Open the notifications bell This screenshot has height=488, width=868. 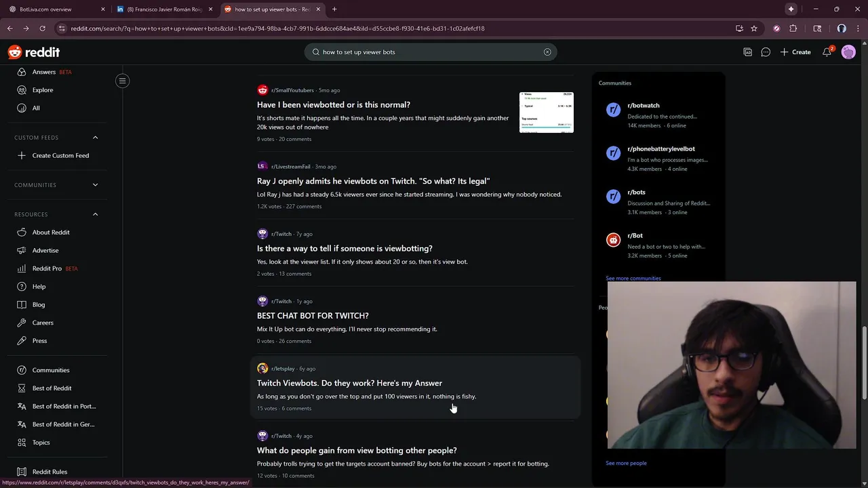[827, 52]
